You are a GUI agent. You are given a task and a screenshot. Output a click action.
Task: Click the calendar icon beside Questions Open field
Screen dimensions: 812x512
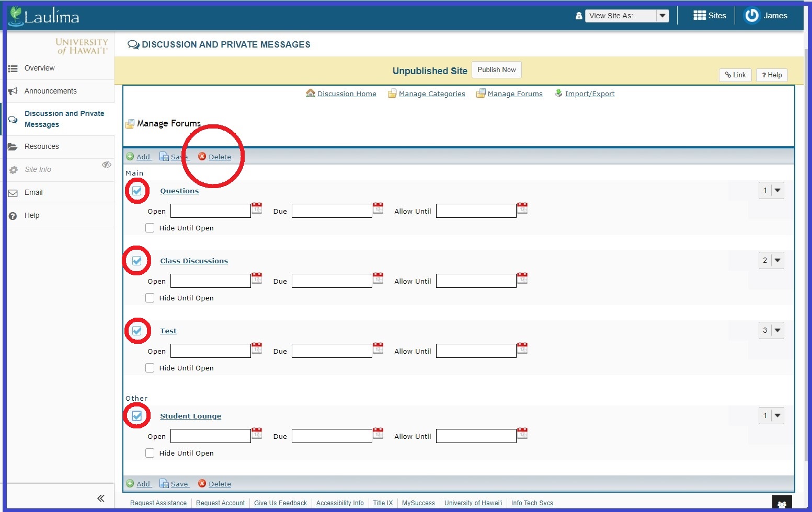257,208
